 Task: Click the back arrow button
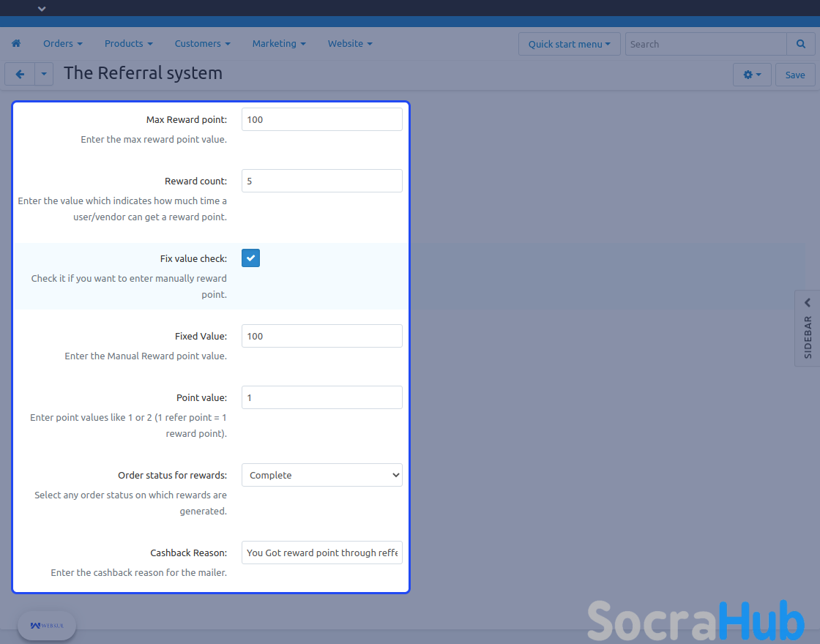(20, 75)
